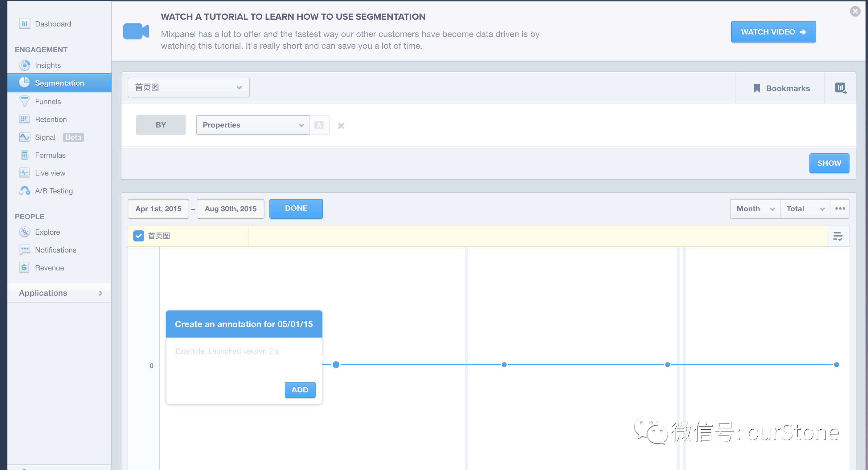Image resolution: width=868 pixels, height=470 pixels.
Task: Click the Notifications chat bubble icon
Action: 24,250
